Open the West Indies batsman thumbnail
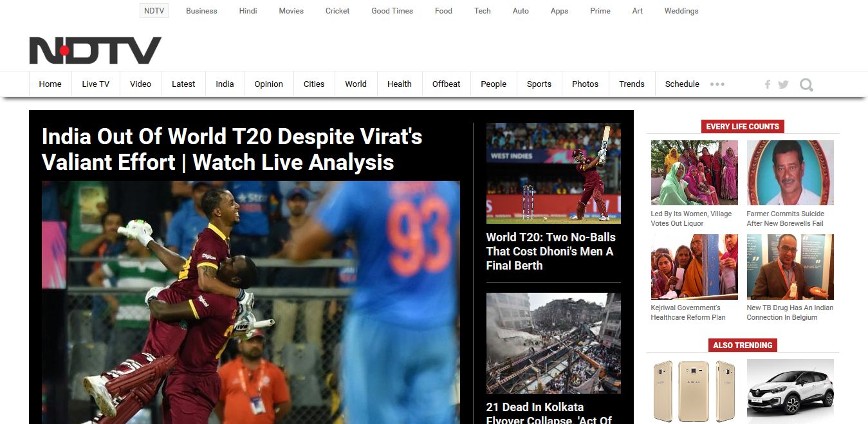The image size is (868, 424). point(553,173)
